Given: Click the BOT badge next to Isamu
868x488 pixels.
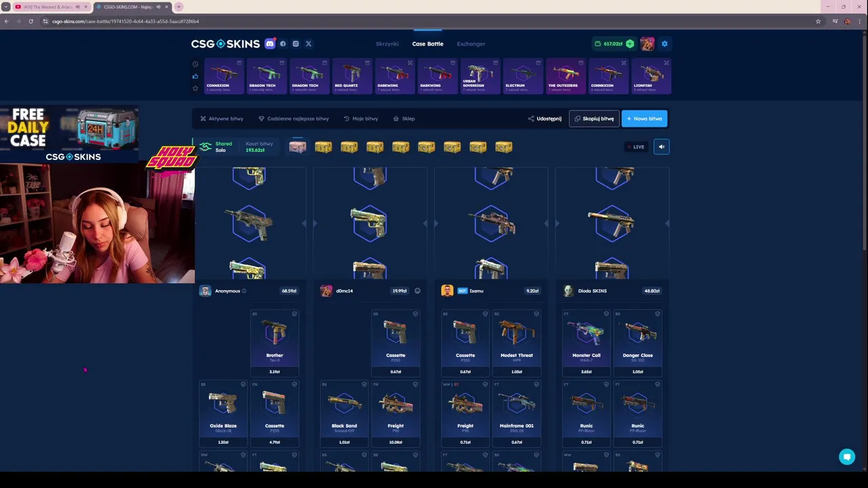Looking at the screenshot, I should tap(462, 291).
